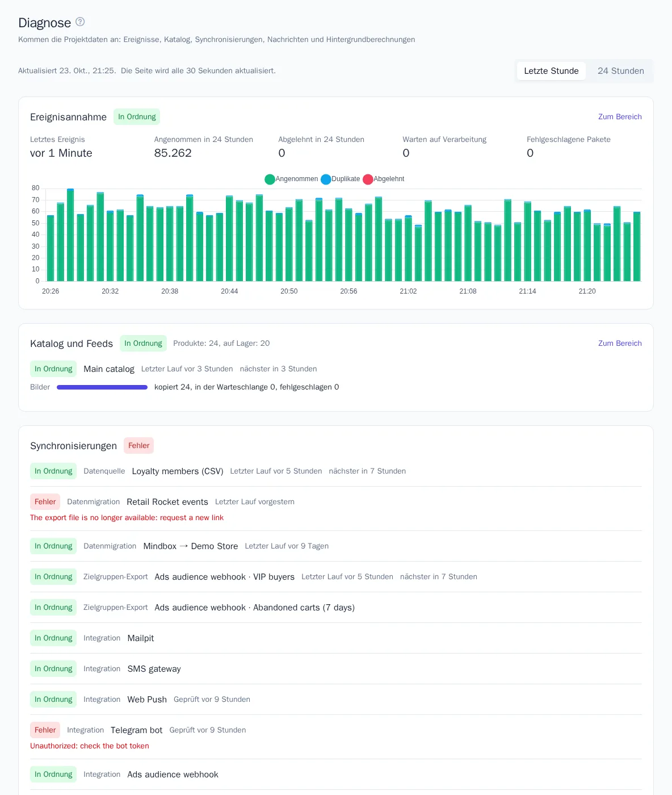Select Ads audience webhook · VIP buyers export
The height and width of the screenshot is (795, 672).
(x=225, y=577)
